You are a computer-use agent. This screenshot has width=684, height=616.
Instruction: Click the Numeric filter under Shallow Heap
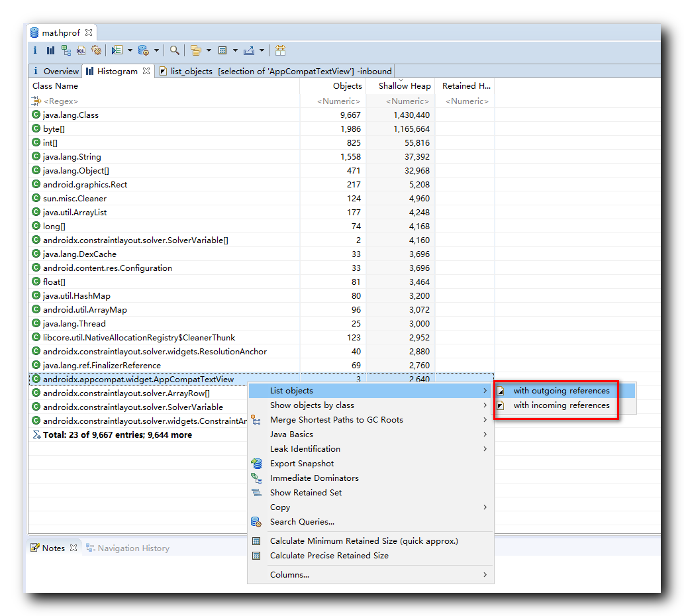[x=401, y=101]
